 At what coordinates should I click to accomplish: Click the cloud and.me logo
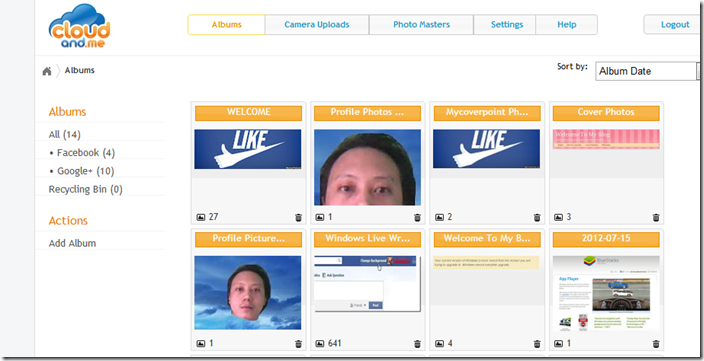(79, 26)
